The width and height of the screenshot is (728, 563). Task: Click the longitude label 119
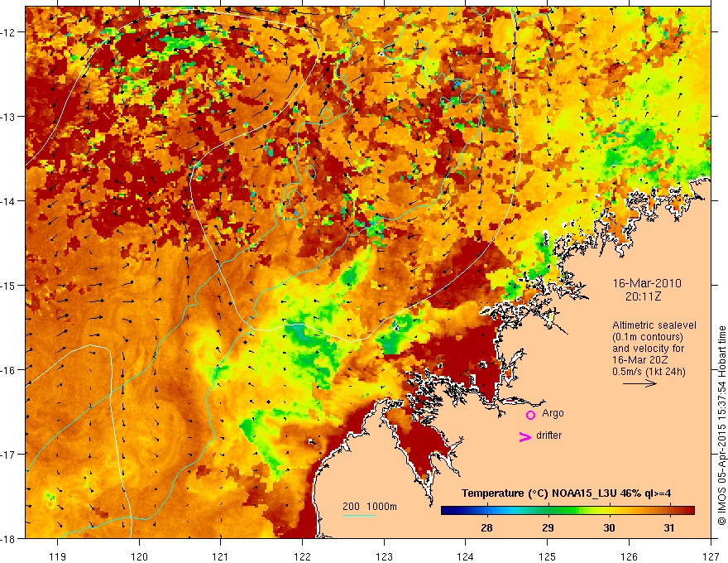(x=58, y=556)
